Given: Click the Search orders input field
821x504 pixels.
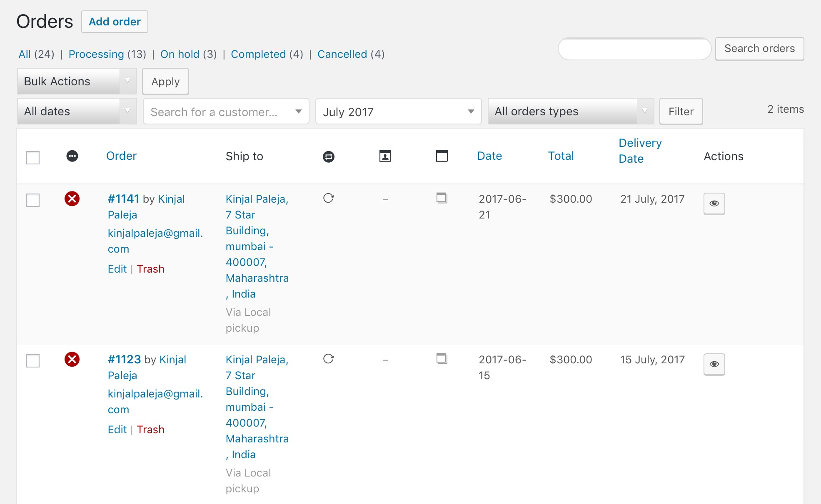Looking at the screenshot, I should click(x=635, y=49).
